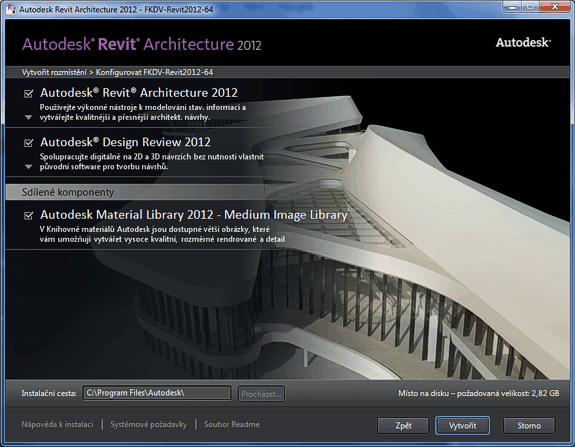This screenshot has height=447, width=575.
Task: Click the Procházet... browse button
Action: pyautogui.click(x=261, y=394)
